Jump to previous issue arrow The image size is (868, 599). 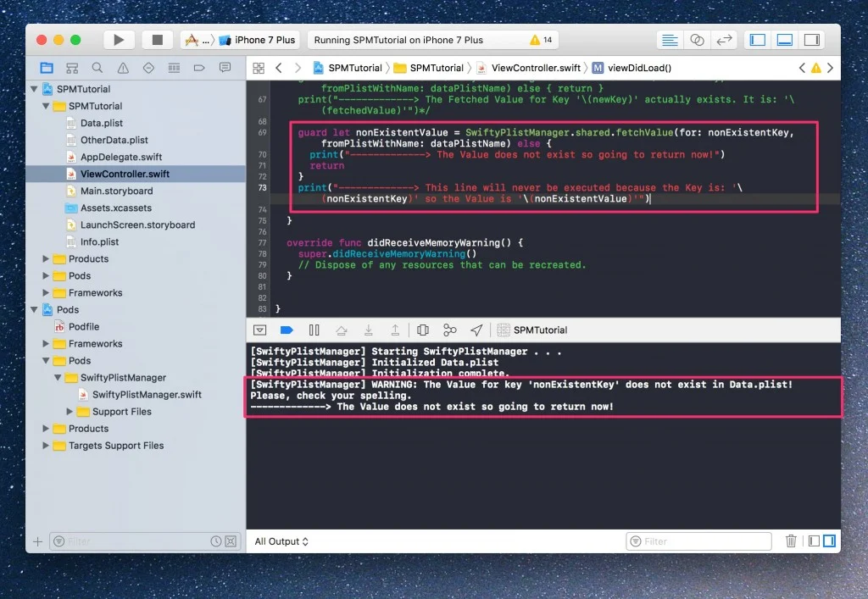802,68
